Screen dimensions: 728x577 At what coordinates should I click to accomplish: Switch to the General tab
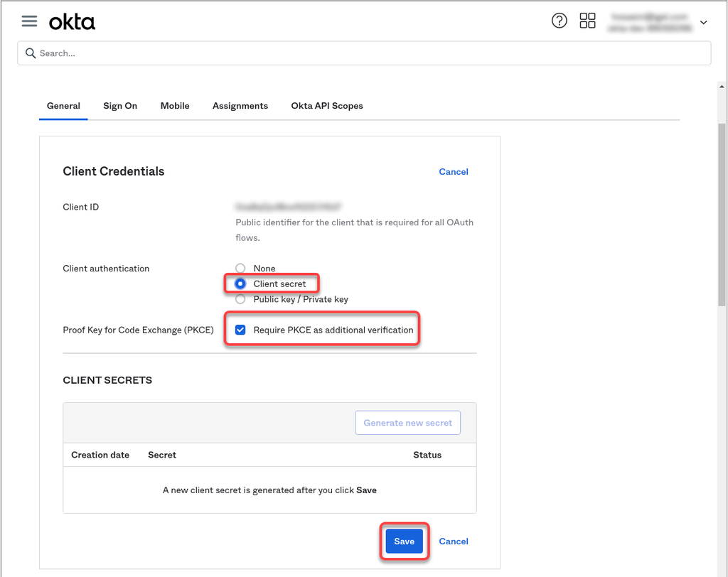click(x=63, y=106)
